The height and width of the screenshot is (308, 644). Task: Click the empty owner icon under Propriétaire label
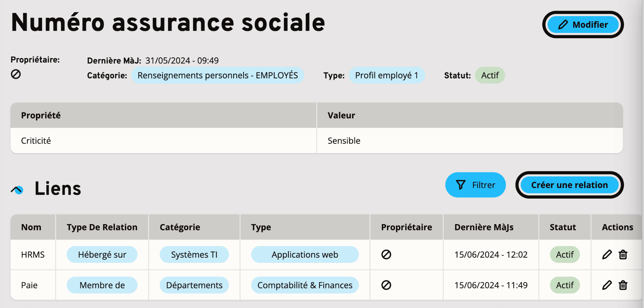tap(16, 74)
